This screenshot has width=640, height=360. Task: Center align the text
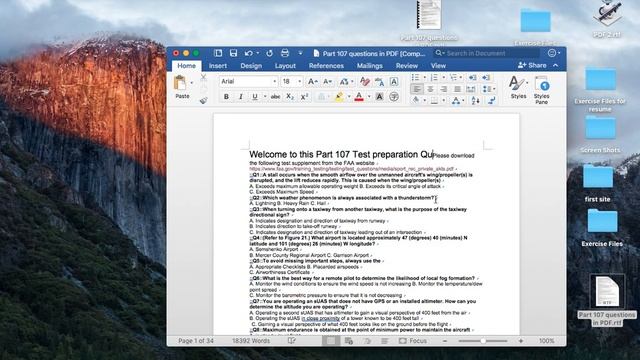pyautogui.click(x=430, y=89)
